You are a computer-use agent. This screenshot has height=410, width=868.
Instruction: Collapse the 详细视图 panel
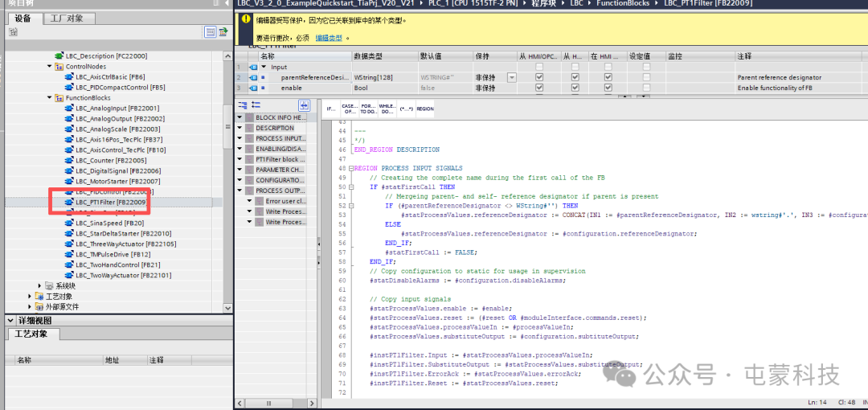[10, 319]
